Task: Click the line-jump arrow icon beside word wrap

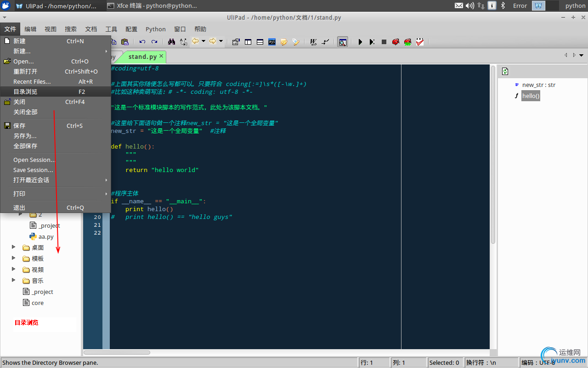Action: [325, 42]
